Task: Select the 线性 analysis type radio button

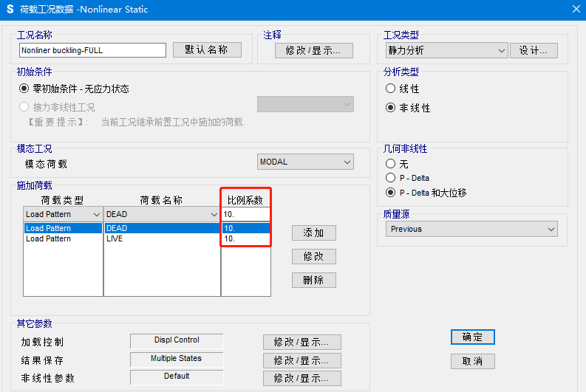Action: pyautogui.click(x=391, y=89)
